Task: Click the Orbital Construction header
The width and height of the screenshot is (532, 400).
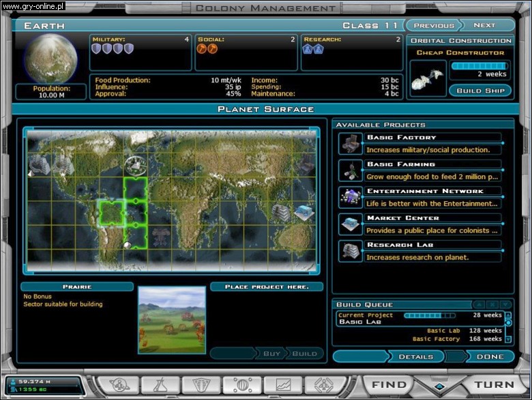Action: pyautogui.click(x=460, y=41)
